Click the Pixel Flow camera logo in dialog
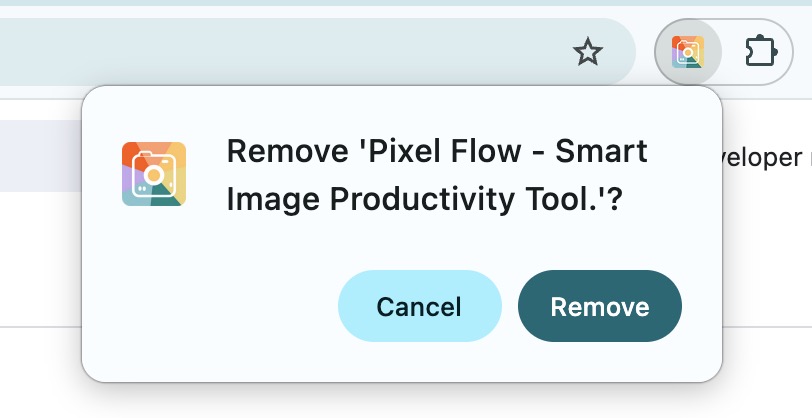Viewport: 812px width, 418px height. click(x=154, y=174)
